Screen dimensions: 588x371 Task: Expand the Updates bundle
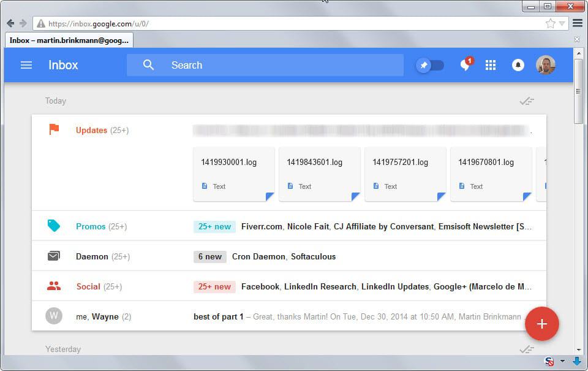coord(91,130)
